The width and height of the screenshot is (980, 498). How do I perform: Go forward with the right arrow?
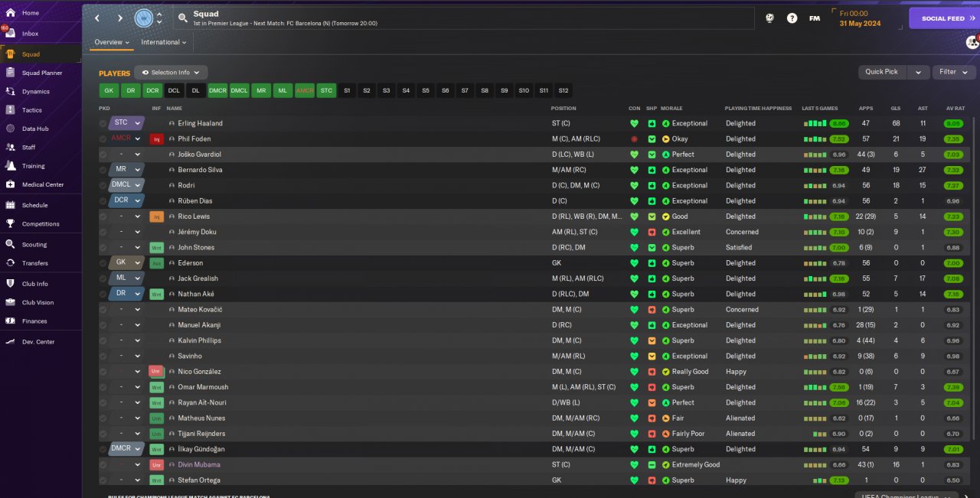(120, 18)
